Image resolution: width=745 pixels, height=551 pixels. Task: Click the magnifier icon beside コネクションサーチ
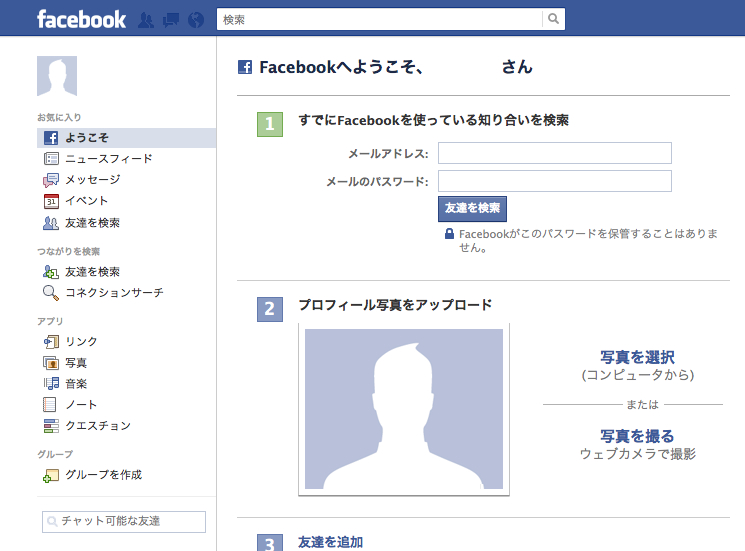pyautogui.click(x=51, y=293)
